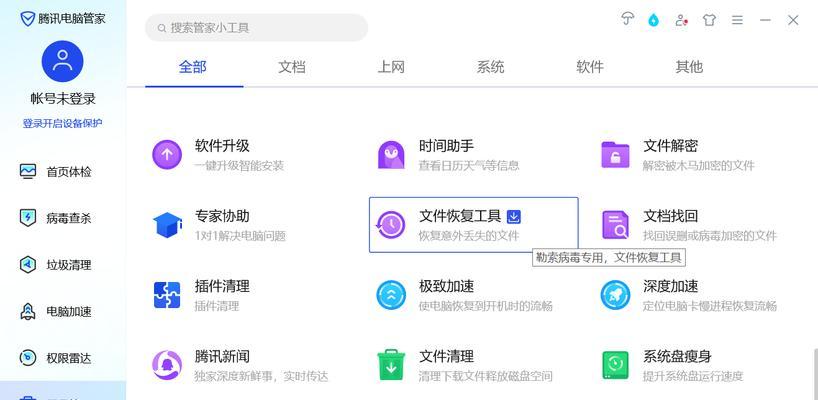Open 权限雷达 in the sidebar
The image size is (818, 400).
[56, 358]
